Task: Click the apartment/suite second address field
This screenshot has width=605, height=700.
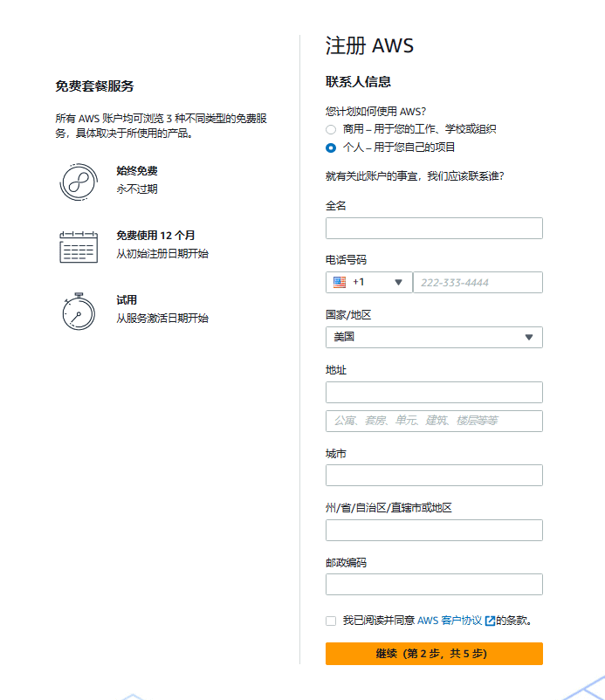Action: coord(434,421)
